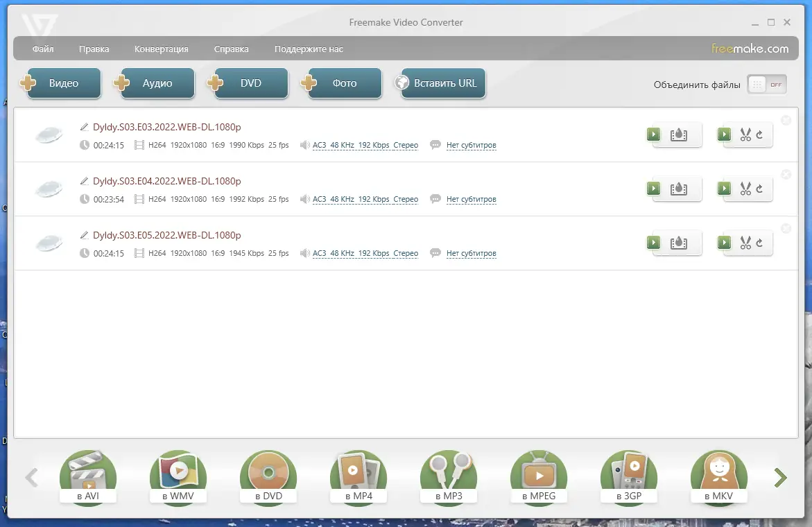Screen dimensions: 812x527
Task: Remove the E04 file from list
Action: (786, 175)
